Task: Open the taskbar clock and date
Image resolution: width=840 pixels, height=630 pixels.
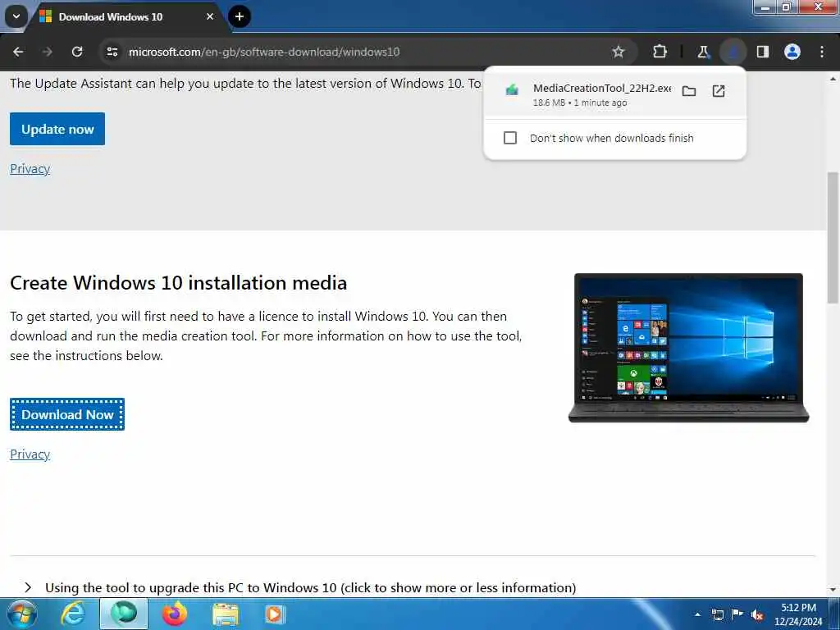Action: tap(798, 614)
